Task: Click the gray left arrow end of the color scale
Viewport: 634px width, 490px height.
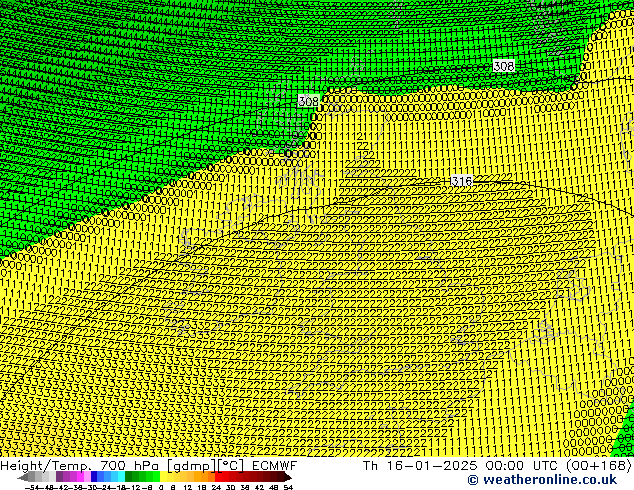Action: pyautogui.click(x=22, y=477)
